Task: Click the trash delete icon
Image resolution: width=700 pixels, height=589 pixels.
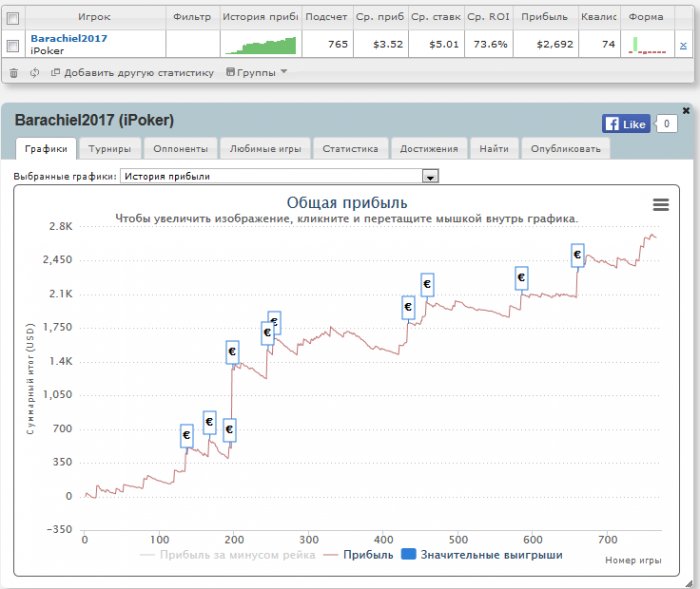Action: point(14,72)
